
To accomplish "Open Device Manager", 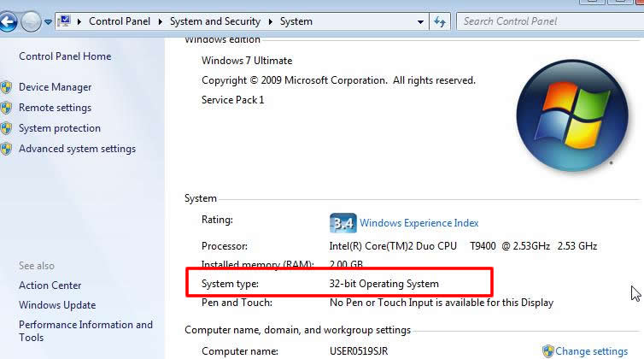I will 55,87.
